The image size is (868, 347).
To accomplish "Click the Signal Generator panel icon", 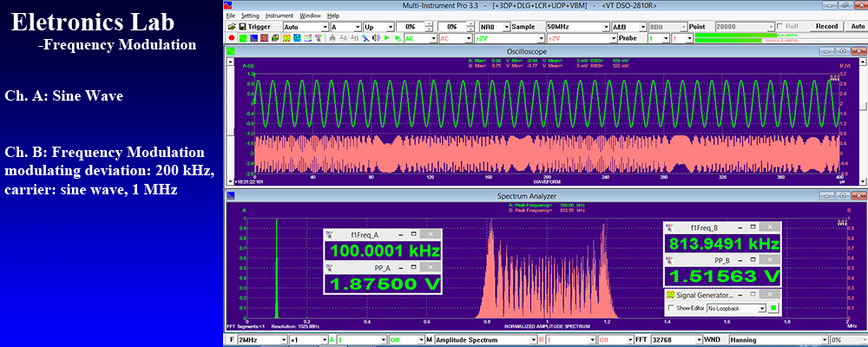I will coord(669,295).
